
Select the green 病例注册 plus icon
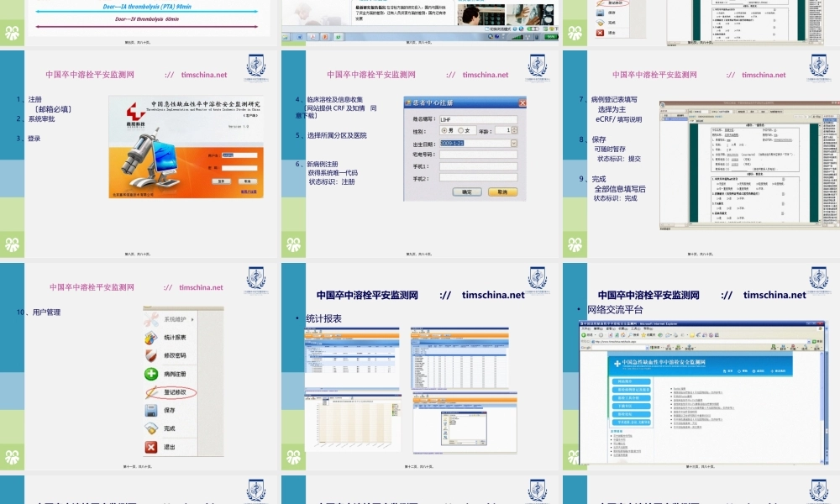click(150, 372)
